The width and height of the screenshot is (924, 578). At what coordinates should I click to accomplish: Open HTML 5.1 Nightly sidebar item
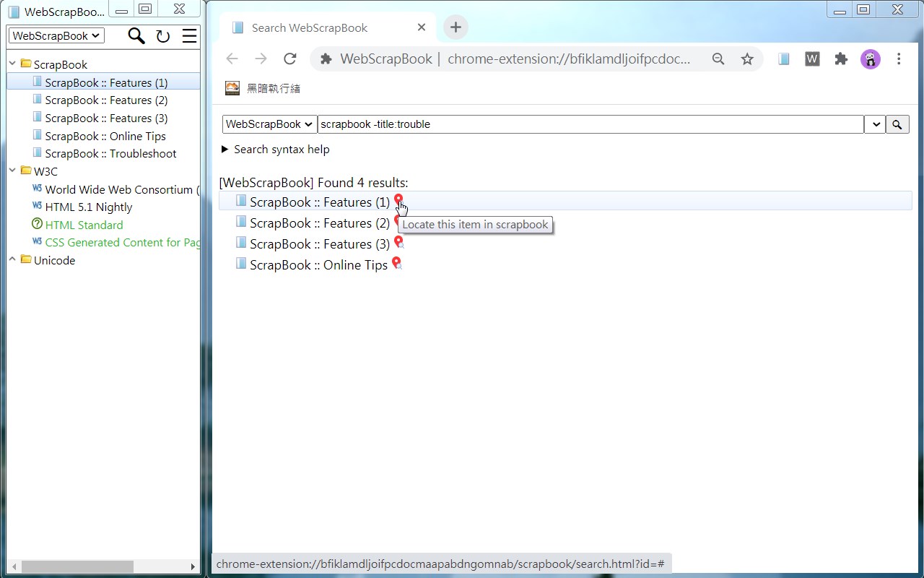[x=89, y=207]
